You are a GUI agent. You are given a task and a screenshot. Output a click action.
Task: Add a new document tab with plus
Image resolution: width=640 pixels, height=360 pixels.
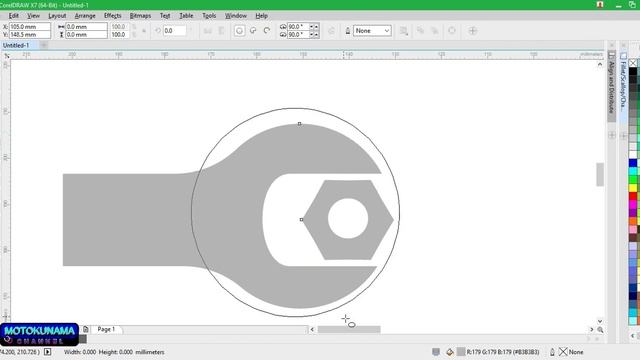pyautogui.click(x=44, y=45)
